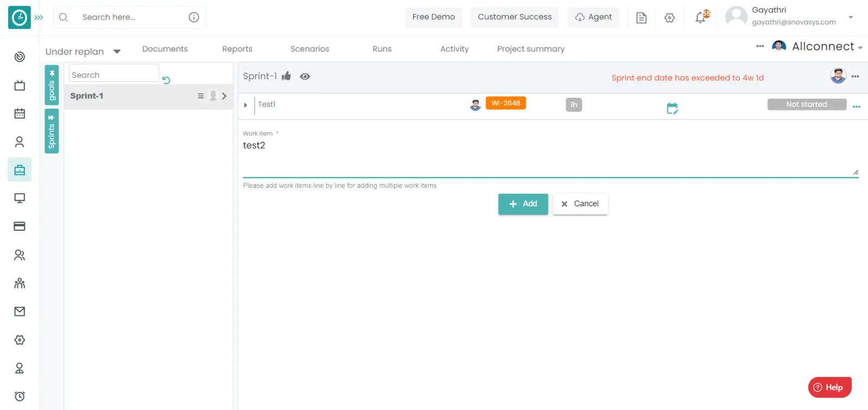
Task: Expand the Test1 work item row
Action: tap(246, 105)
